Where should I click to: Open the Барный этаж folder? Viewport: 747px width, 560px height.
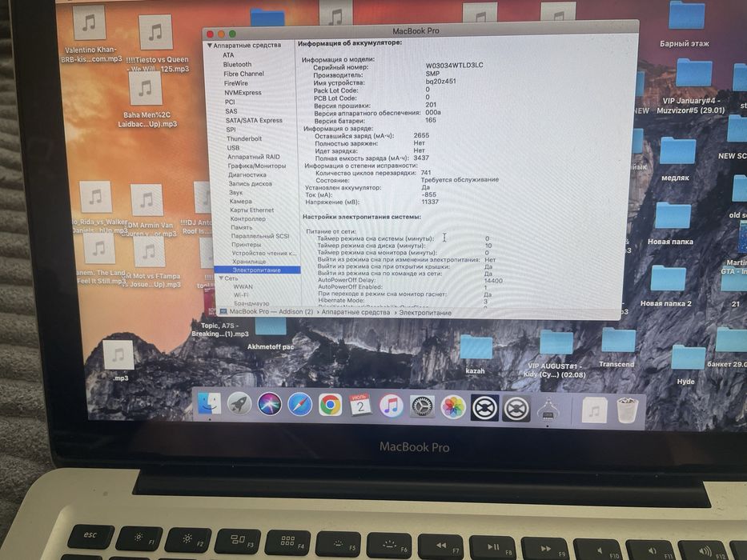[x=685, y=24]
